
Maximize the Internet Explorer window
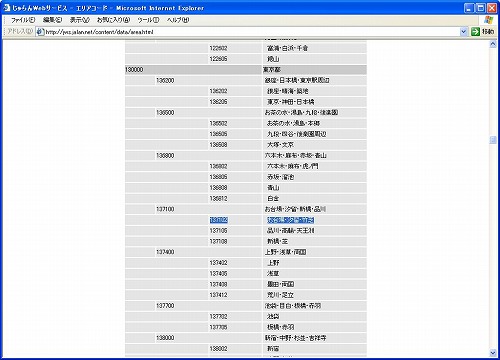click(x=480, y=8)
